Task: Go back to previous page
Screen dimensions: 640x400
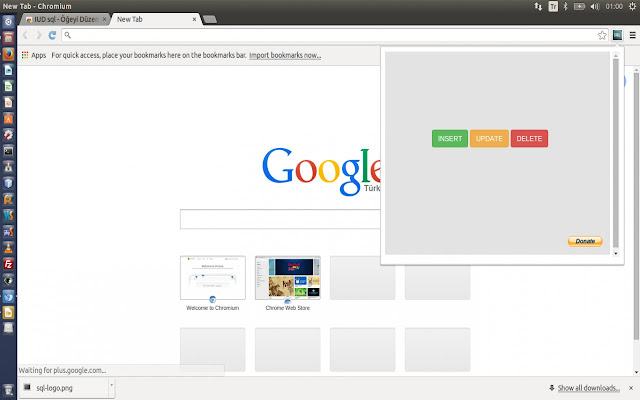Action: (25, 35)
